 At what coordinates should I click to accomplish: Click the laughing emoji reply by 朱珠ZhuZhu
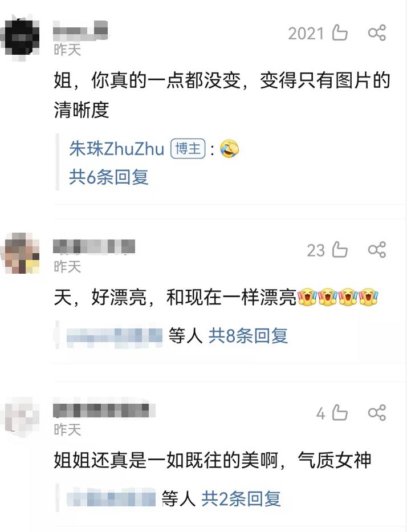pyautogui.click(x=230, y=149)
